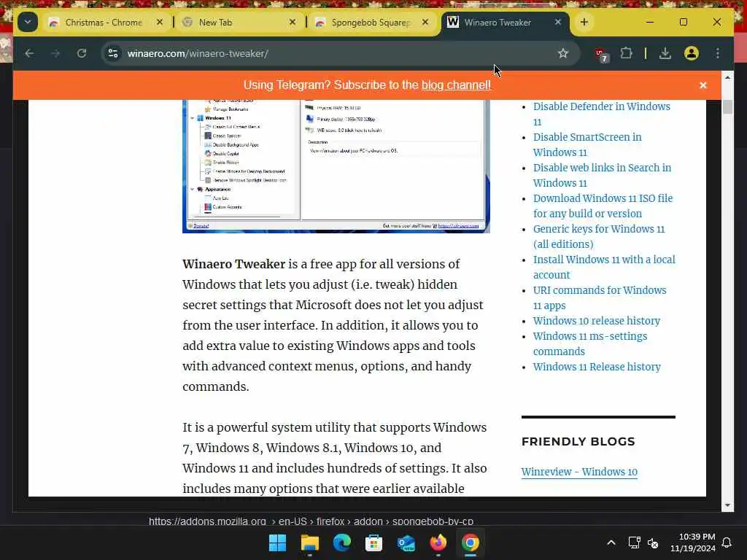Open the tab search dropdown arrow
The width and height of the screenshot is (747, 560).
28,23
